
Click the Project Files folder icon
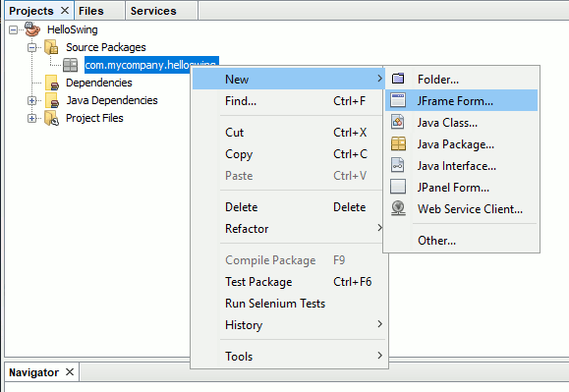(51, 118)
